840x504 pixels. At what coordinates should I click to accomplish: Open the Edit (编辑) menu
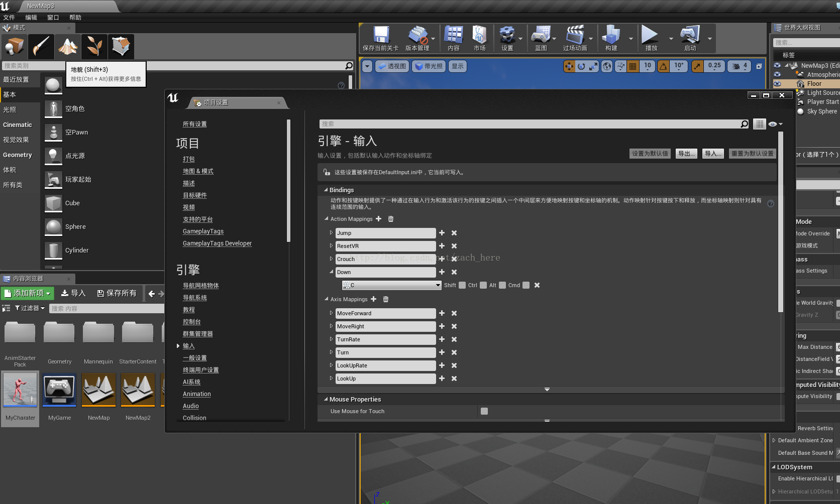pos(31,18)
